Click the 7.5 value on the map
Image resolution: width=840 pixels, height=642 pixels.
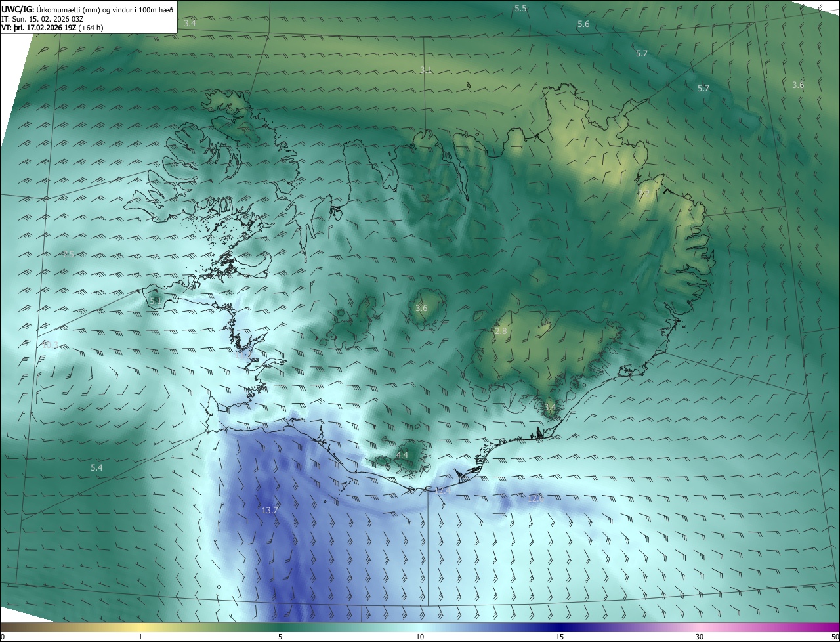tap(68, 254)
